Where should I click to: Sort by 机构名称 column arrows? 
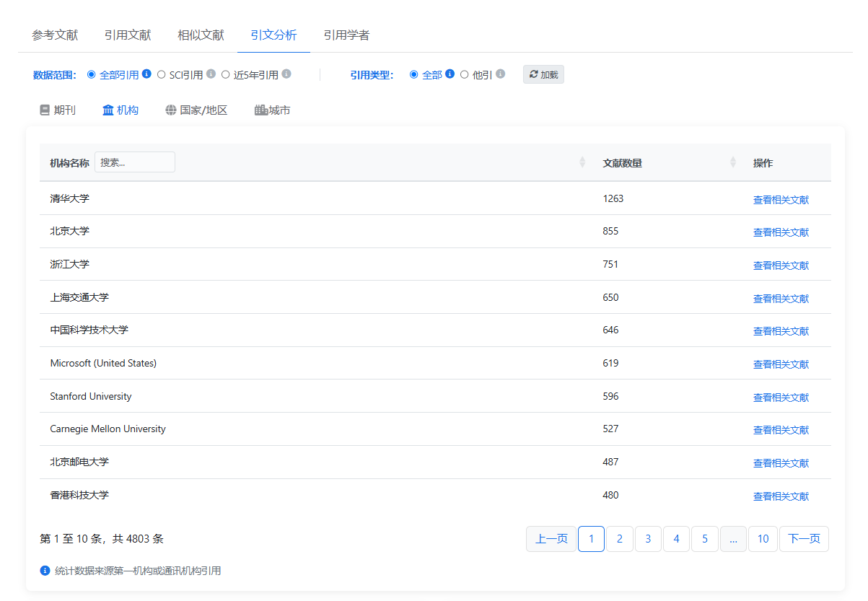click(x=582, y=162)
